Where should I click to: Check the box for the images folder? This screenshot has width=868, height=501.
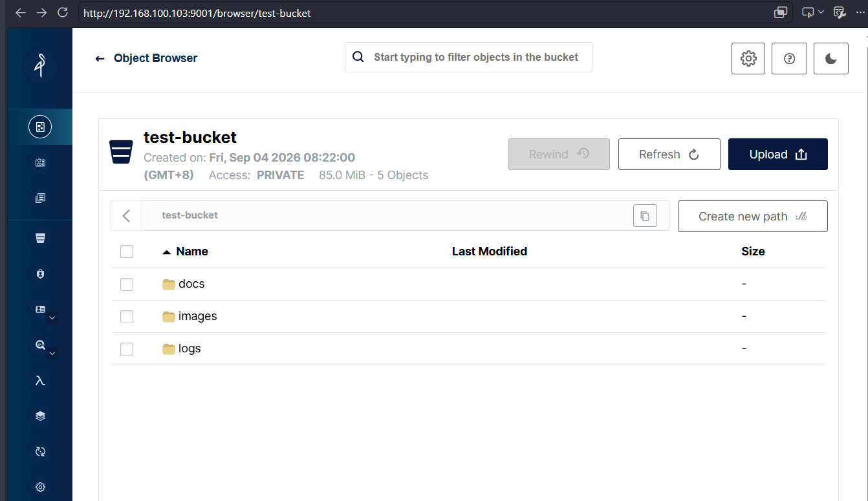[x=127, y=317]
